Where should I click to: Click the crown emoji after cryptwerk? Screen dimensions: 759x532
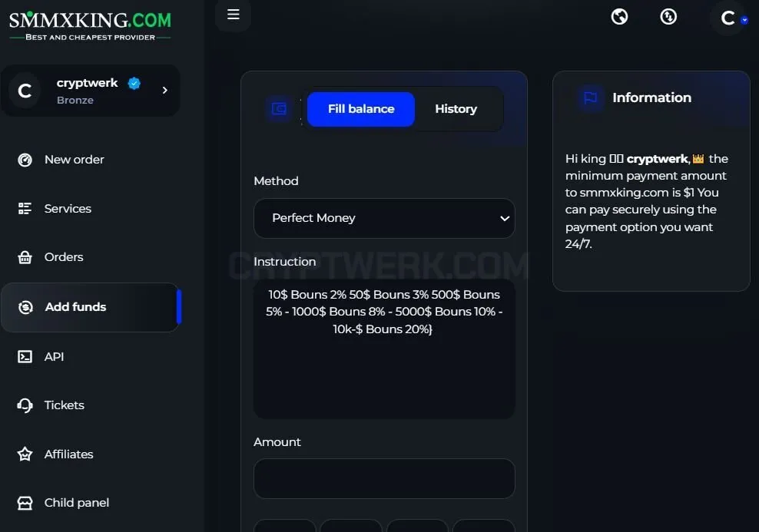click(698, 159)
